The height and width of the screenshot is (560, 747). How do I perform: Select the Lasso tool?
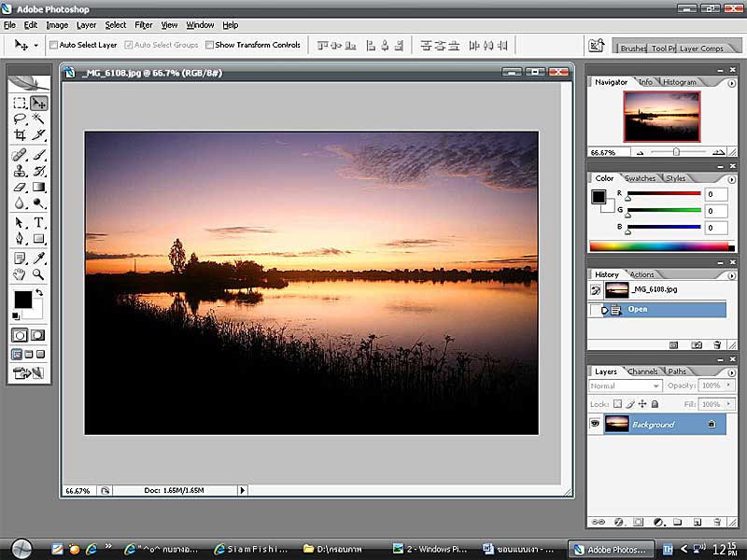[x=20, y=119]
